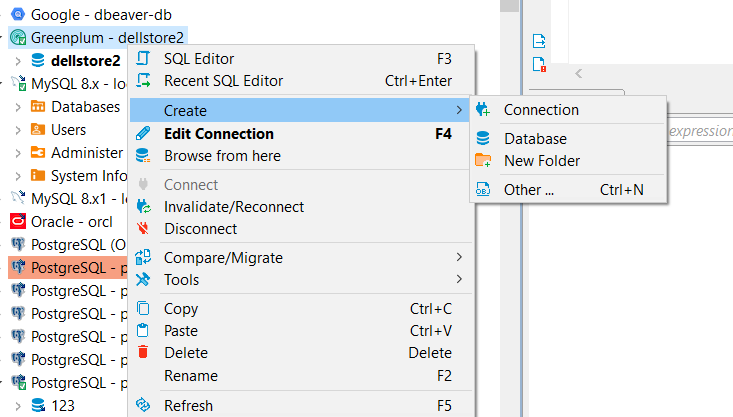Open the Create submenu entry
The image size is (733, 417).
coord(300,110)
